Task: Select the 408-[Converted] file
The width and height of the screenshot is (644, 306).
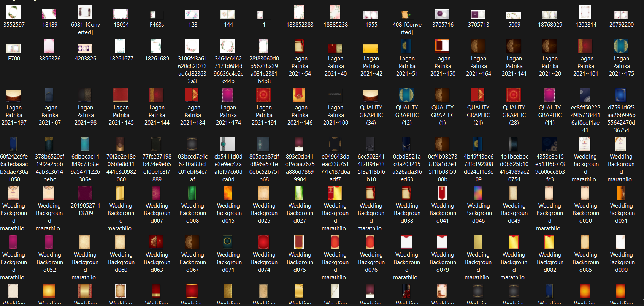Action: [406, 15]
